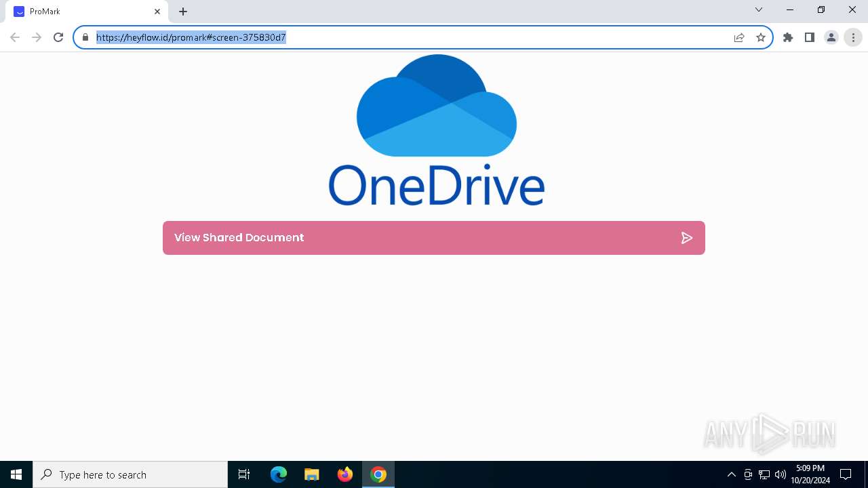This screenshot has height=488, width=868.
Task: Minimize the Chrome window
Action: [x=790, y=9]
